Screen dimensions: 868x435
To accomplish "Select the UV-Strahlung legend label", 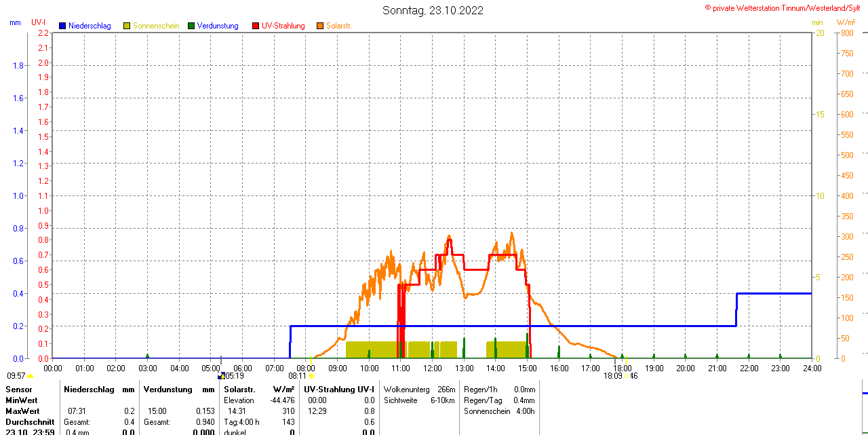I will tap(283, 26).
